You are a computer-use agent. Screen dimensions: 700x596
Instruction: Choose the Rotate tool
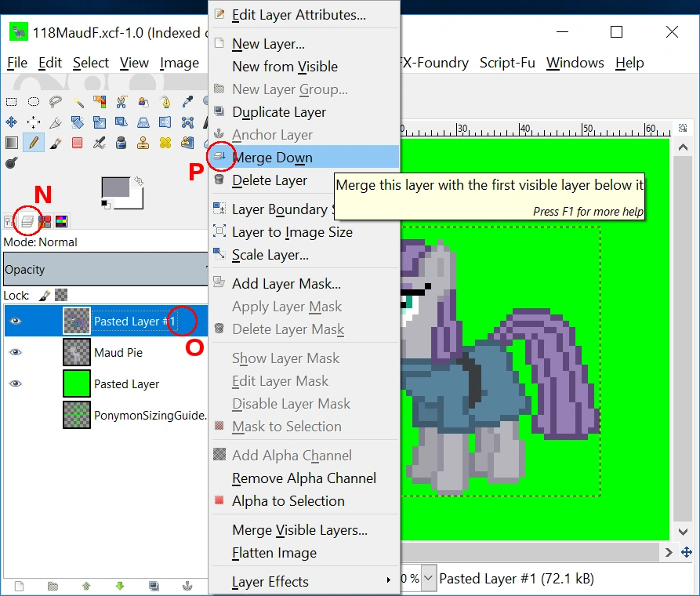tap(78, 122)
